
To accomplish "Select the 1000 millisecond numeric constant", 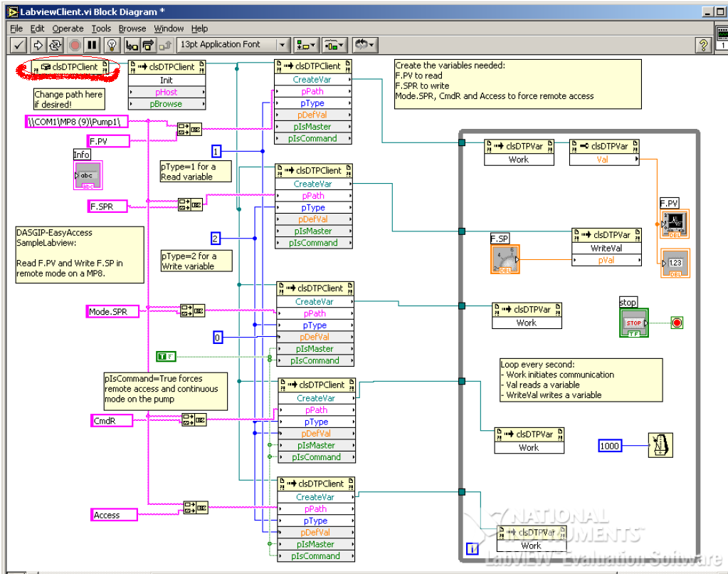I will 610,446.
